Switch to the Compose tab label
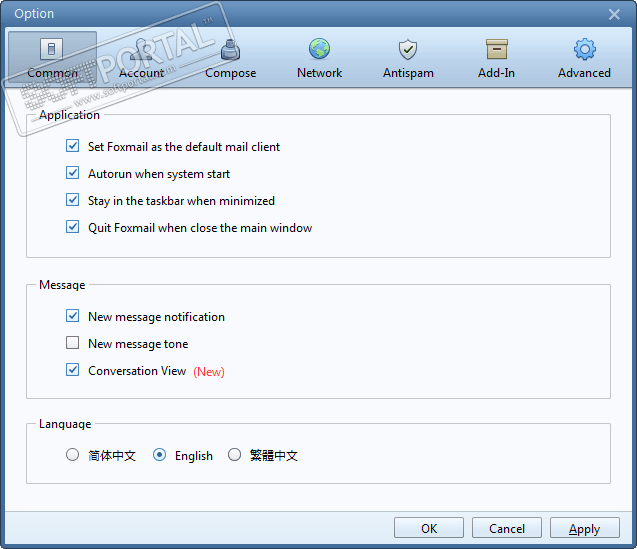 pos(230,73)
